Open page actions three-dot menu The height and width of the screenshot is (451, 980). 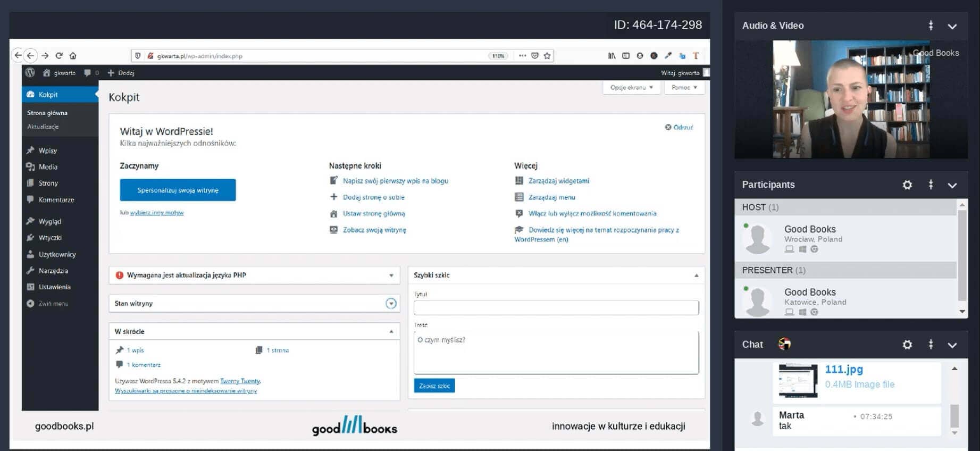pos(522,55)
